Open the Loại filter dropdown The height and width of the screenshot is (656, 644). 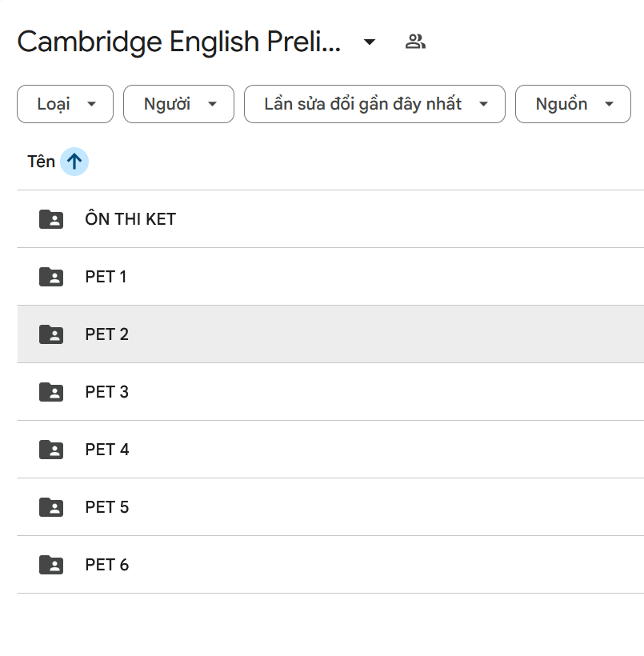(65, 104)
